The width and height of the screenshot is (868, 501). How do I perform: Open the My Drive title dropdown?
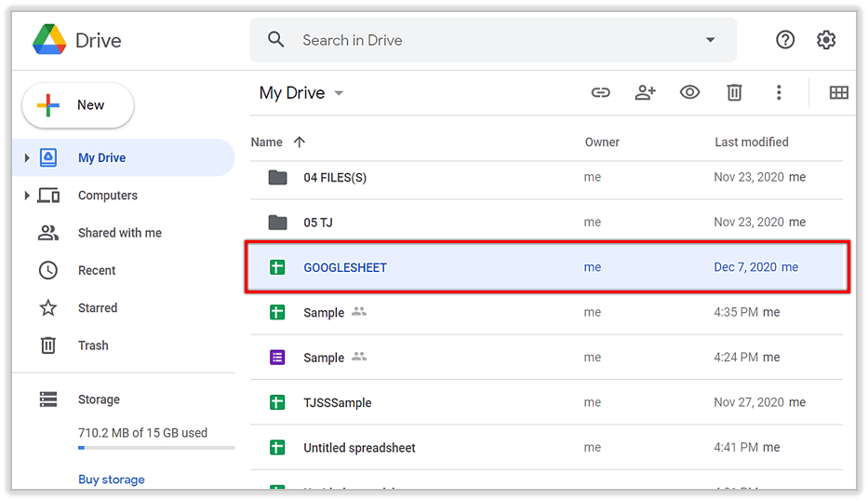click(339, 93)
